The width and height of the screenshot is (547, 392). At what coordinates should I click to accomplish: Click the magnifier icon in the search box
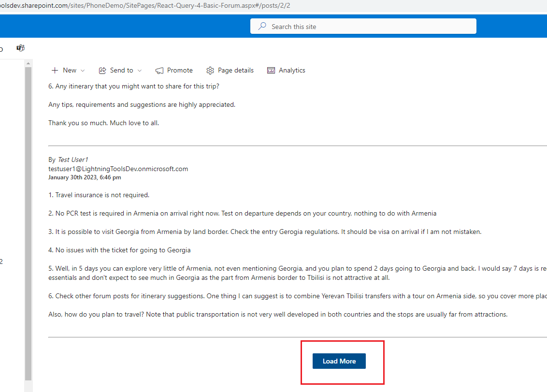pos(262,27)
